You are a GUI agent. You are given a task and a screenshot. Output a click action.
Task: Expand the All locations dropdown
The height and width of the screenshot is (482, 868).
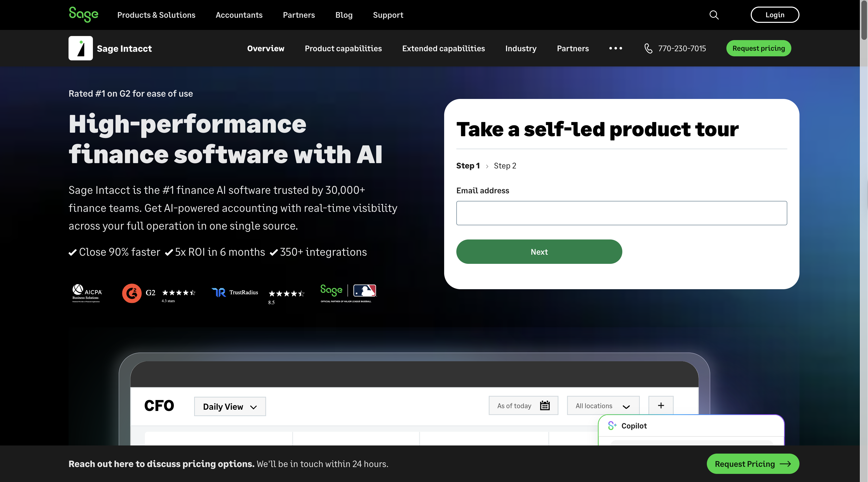(603, 406)
